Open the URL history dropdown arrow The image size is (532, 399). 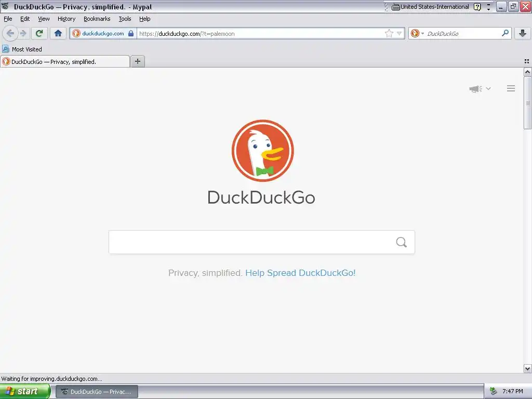pyautogui.click(x=400, y=33)
